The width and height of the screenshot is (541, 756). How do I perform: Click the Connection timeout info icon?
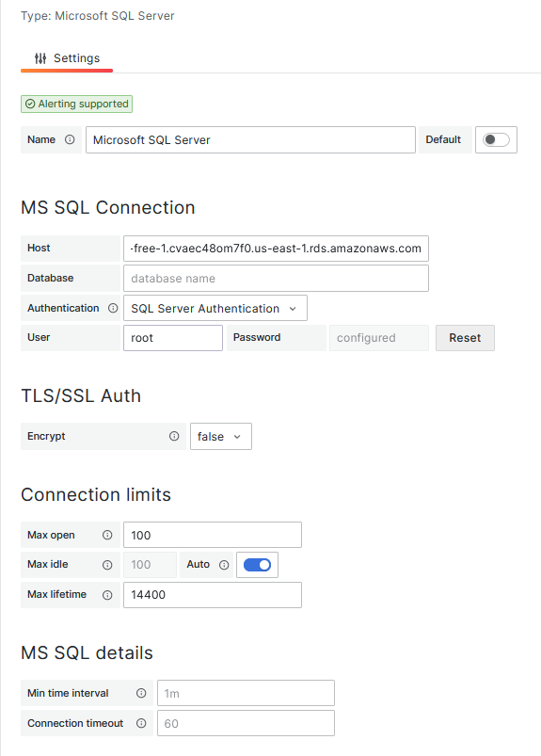pyautogui.click(x=141, y=723)
